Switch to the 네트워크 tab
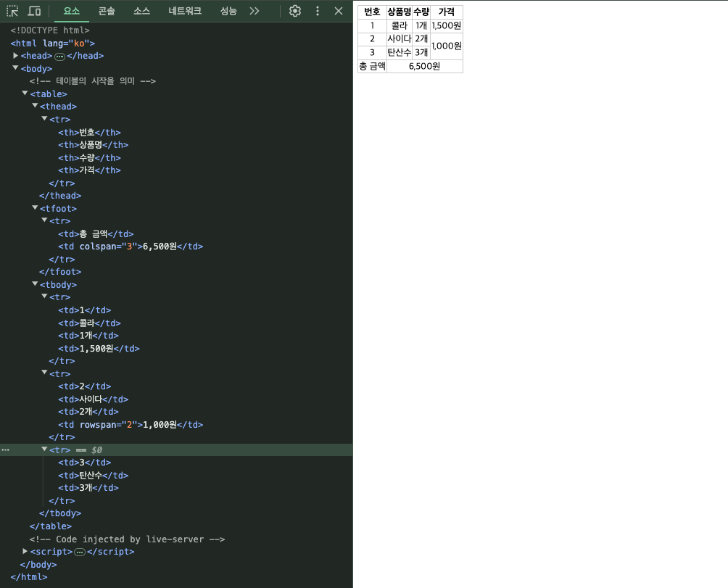 185,11
